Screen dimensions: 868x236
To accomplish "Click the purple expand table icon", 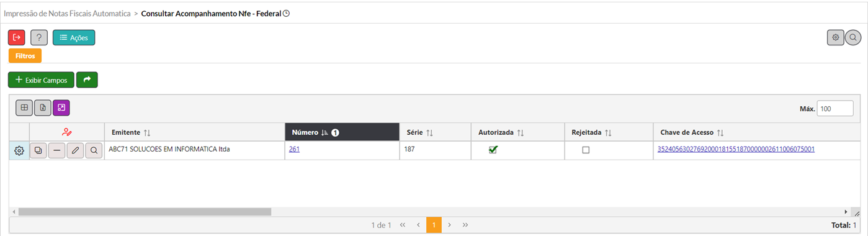I will (61, 108).
